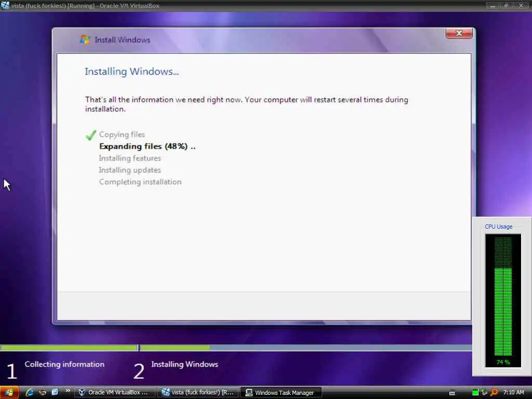Click the Completing installation step text
This screenshot has width=532, height=399.
coord(140,182)
